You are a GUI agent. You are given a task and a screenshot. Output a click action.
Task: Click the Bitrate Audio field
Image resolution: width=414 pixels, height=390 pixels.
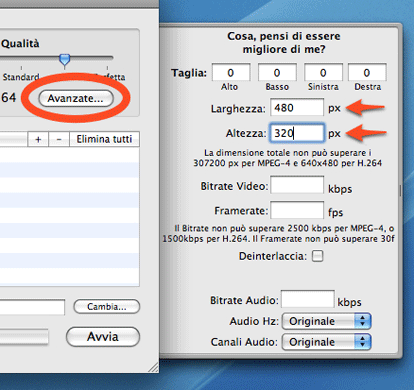tap(308, 299)
